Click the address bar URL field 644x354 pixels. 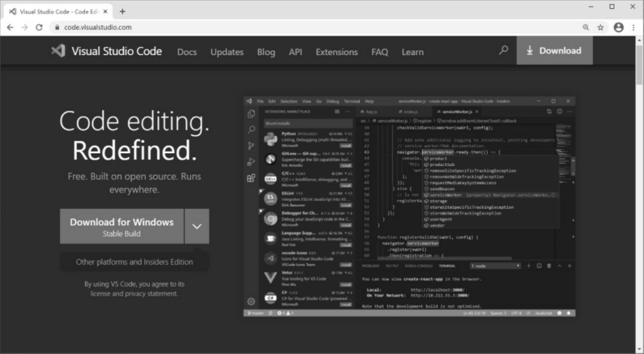[317, 27]
